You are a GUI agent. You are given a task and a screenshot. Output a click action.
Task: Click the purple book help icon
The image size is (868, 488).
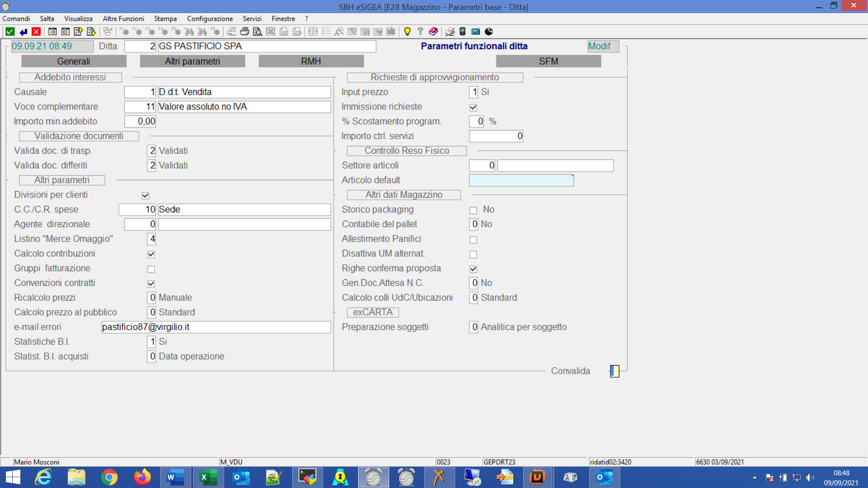pos(433,32)
